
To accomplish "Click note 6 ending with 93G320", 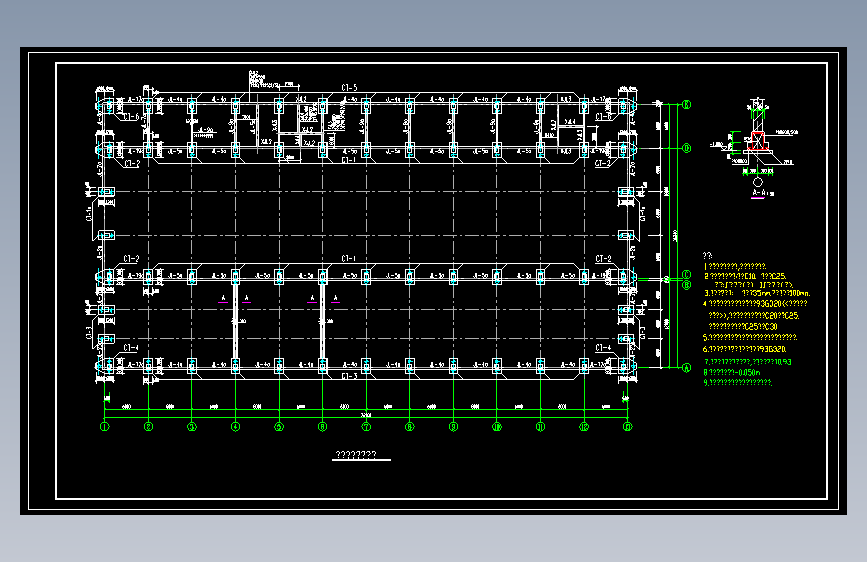I will point(744,349).
